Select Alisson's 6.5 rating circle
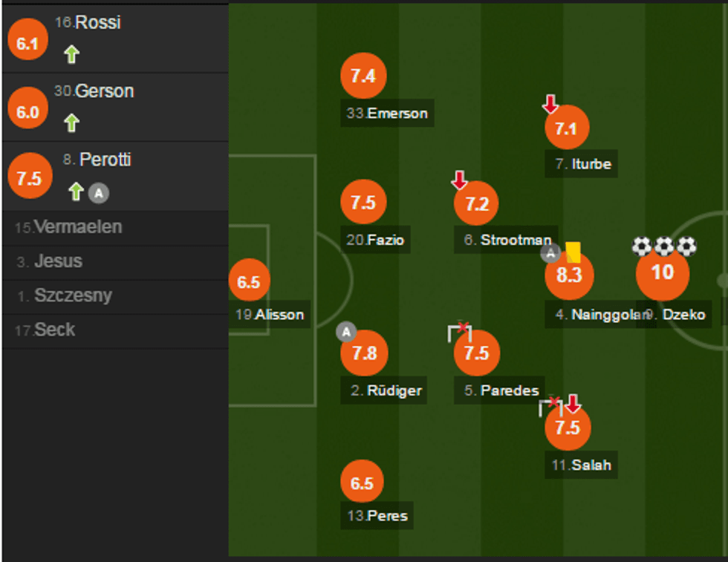This screenshot has width=728, height=562. (249, 283)
